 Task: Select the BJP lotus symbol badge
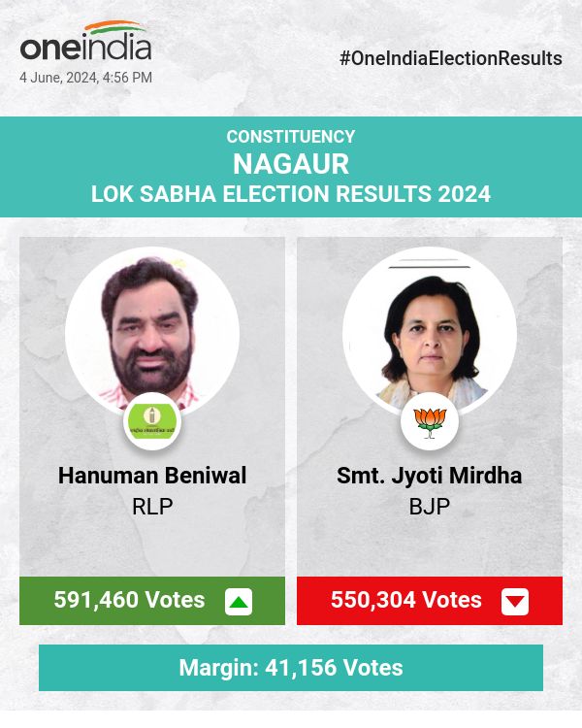[429, 421]
